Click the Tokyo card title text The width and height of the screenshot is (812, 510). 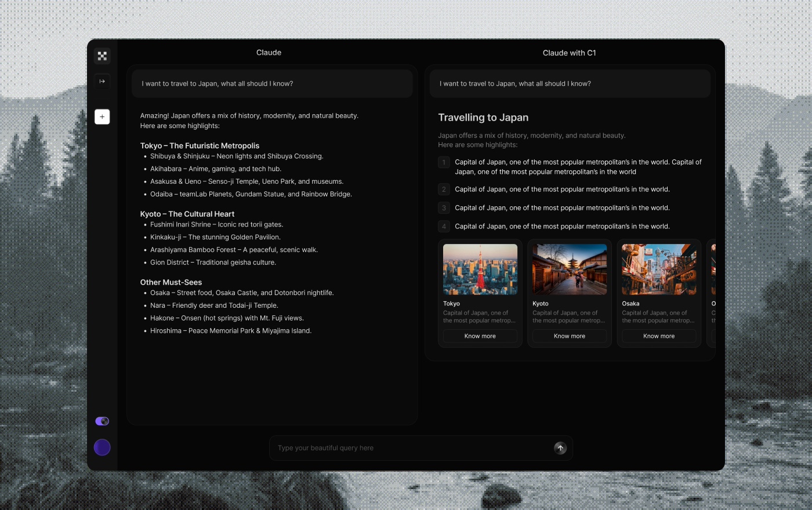coord(451,304)
